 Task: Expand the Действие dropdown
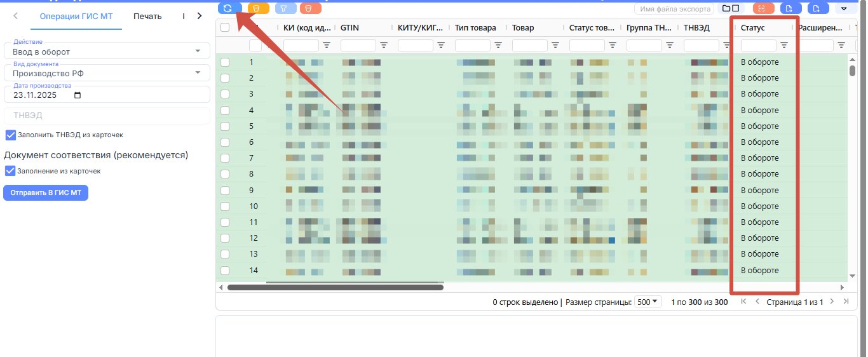click(x=107, y=51)
